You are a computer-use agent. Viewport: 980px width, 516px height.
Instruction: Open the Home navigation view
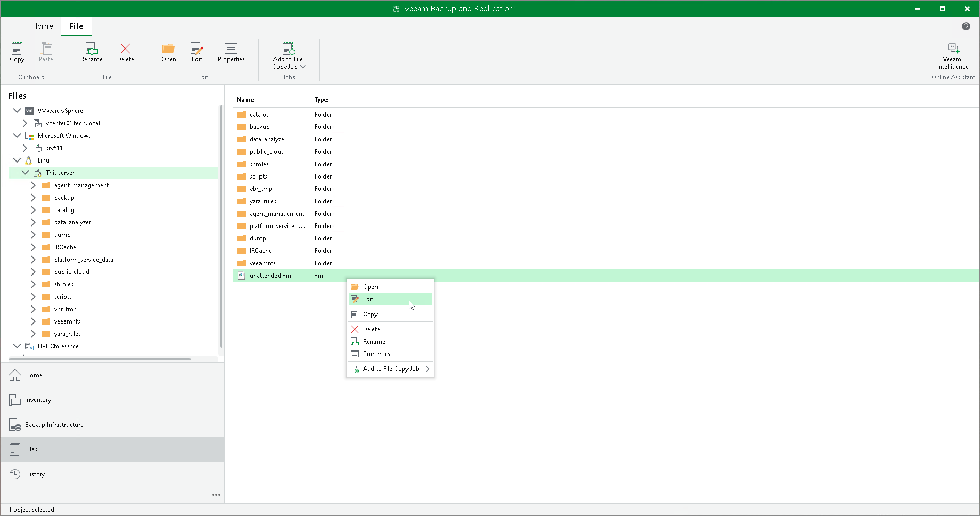tap(112, 375)
